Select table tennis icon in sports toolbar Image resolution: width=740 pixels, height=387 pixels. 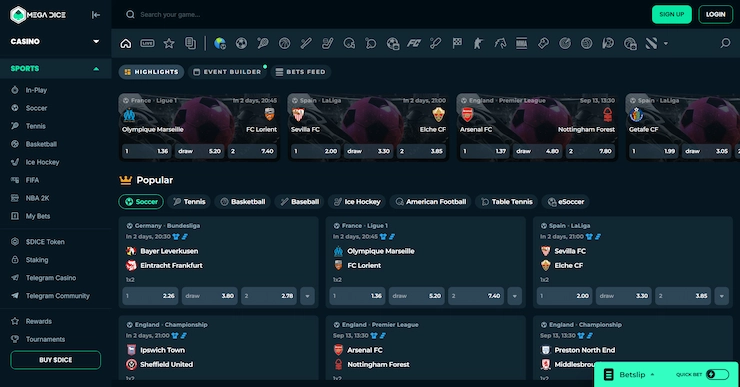coord(371,43)
